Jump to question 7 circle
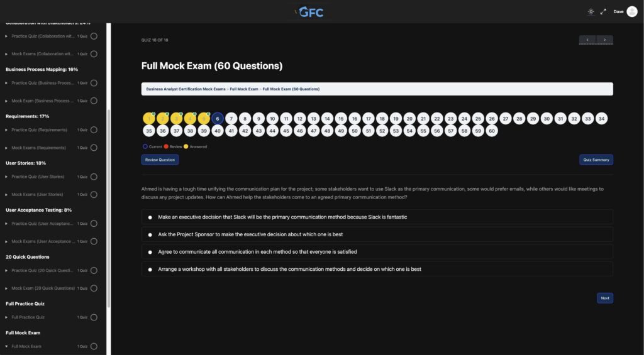This screenshot has height=355, width=644. (x=231, y=119)
